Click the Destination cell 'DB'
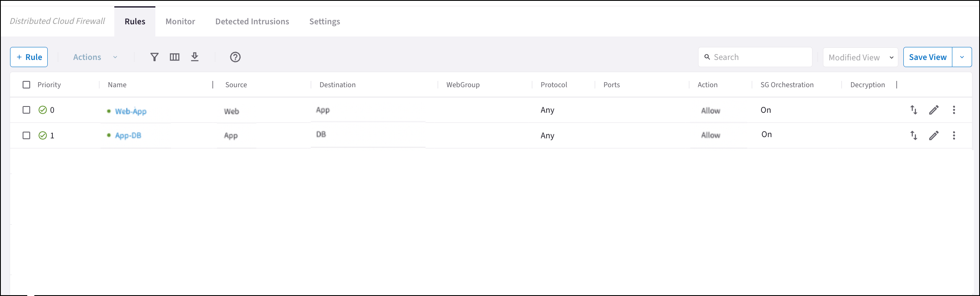 click(321, 134)
